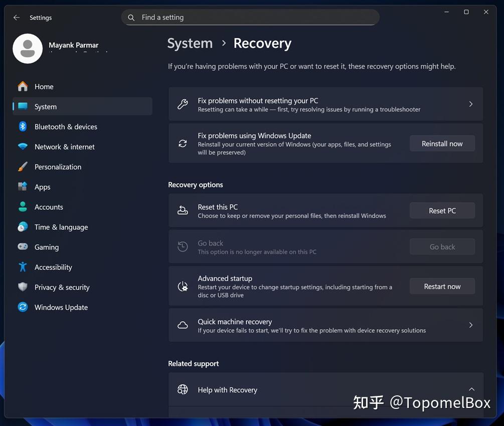Click the Go back history clock icon

[183, 246]
